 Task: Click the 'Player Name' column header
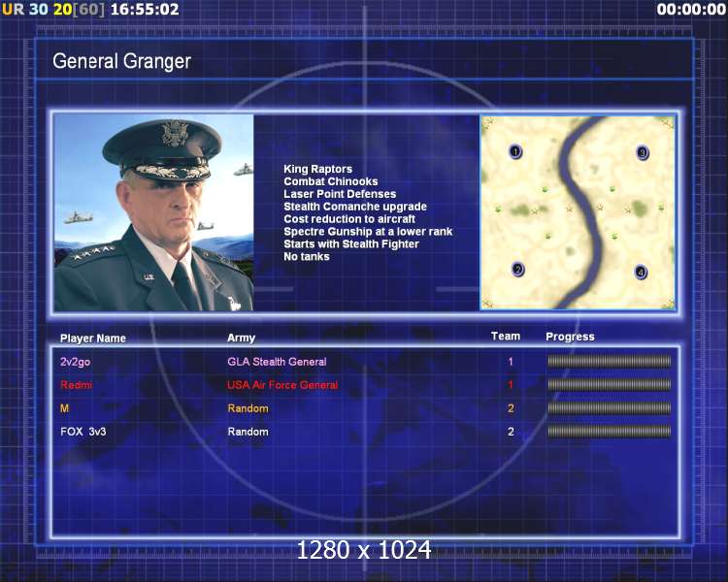click(93, 339)
